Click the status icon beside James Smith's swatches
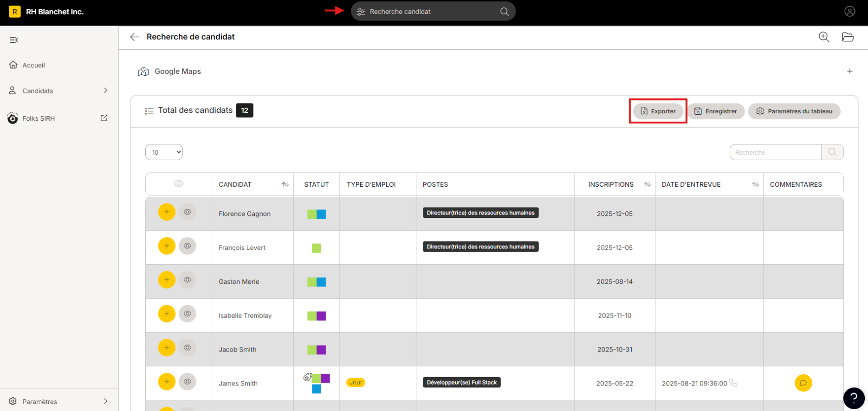The width and height of the screenshot is (868, 411). coord(307,377)
